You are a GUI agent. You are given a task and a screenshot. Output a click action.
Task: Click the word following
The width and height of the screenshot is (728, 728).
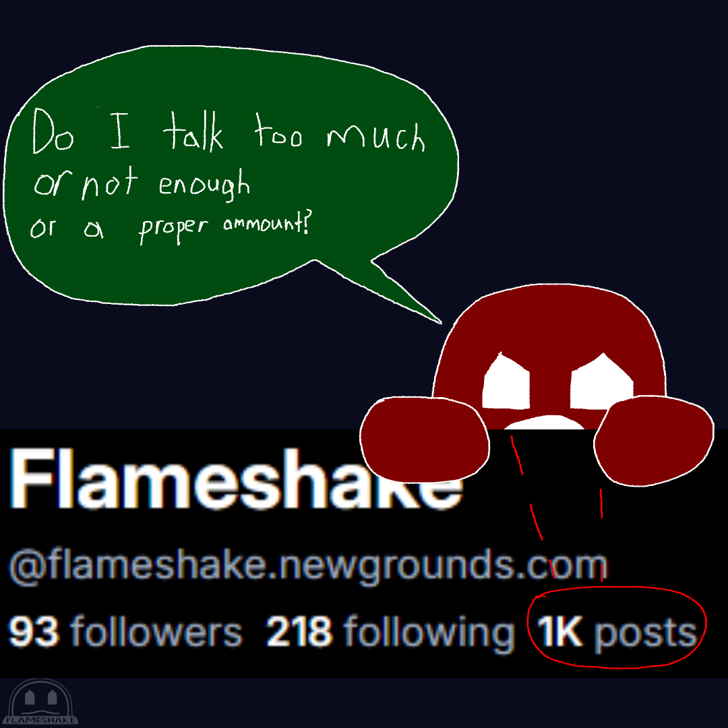(x=429, y=634)
